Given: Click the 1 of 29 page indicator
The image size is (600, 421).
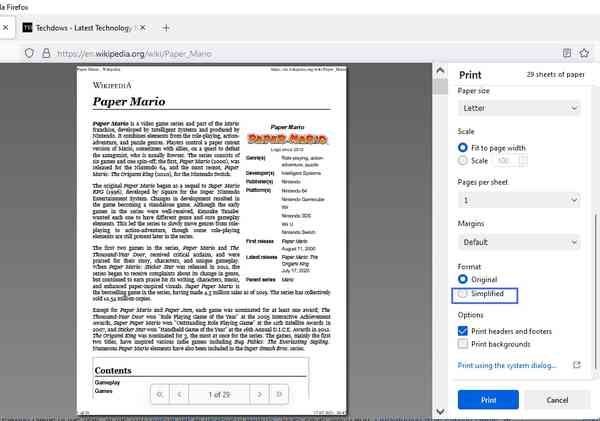Looking at the screenshot, I should click(219, 395).
